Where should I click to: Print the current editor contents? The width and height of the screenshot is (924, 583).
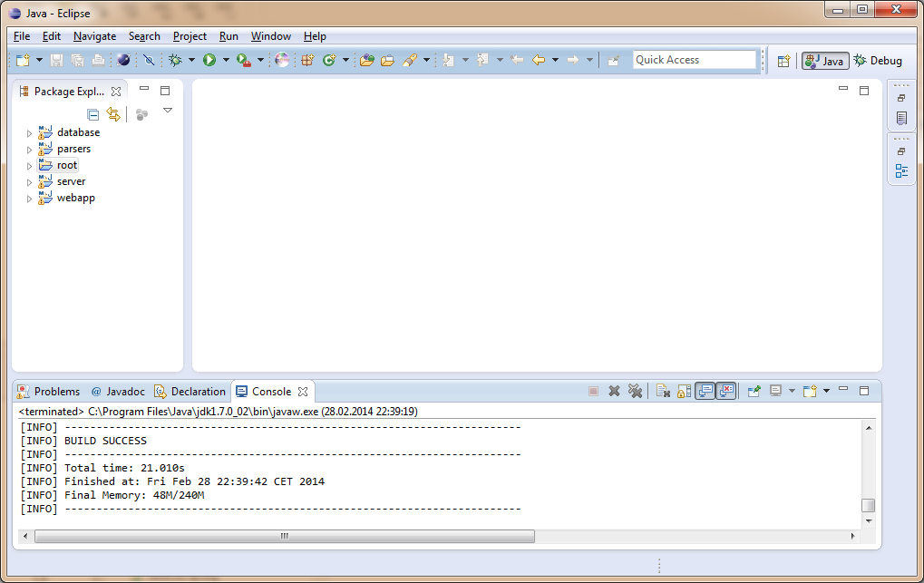[98, 60]
